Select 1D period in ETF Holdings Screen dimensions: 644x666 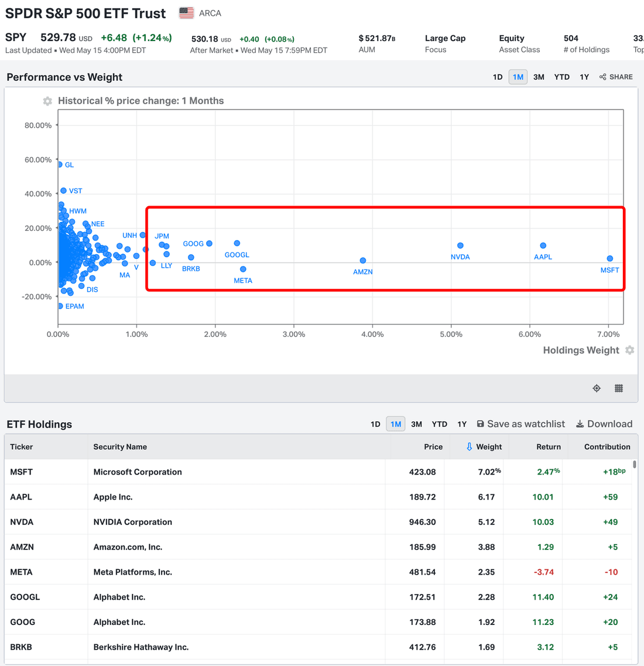[x=375, y=424]
